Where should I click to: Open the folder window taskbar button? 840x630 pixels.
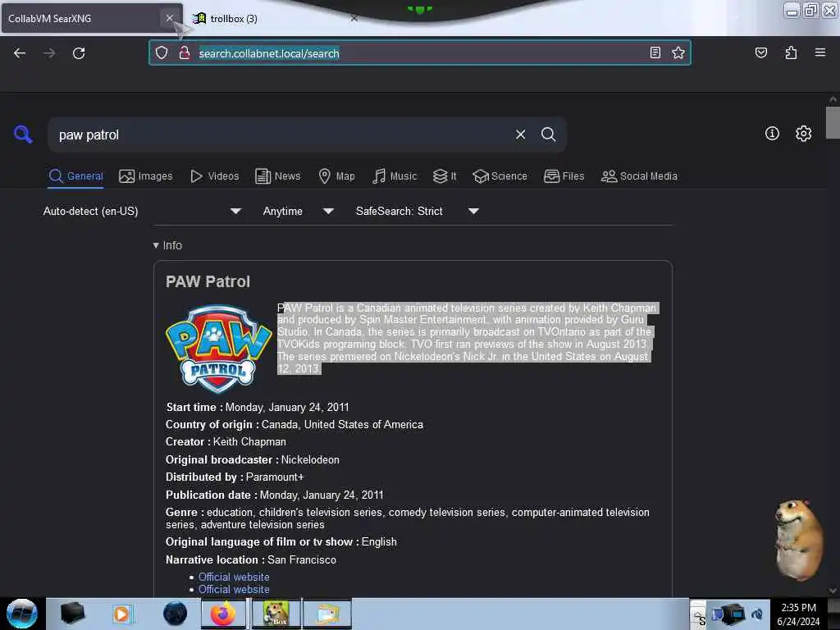[x=327, y=614]
